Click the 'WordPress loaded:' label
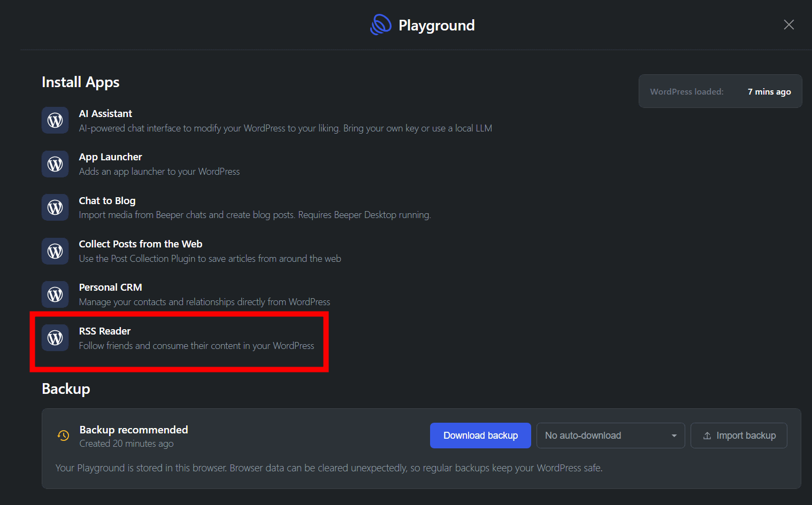The width and height of the screenshot is (812, 505). tap(687, 92)
